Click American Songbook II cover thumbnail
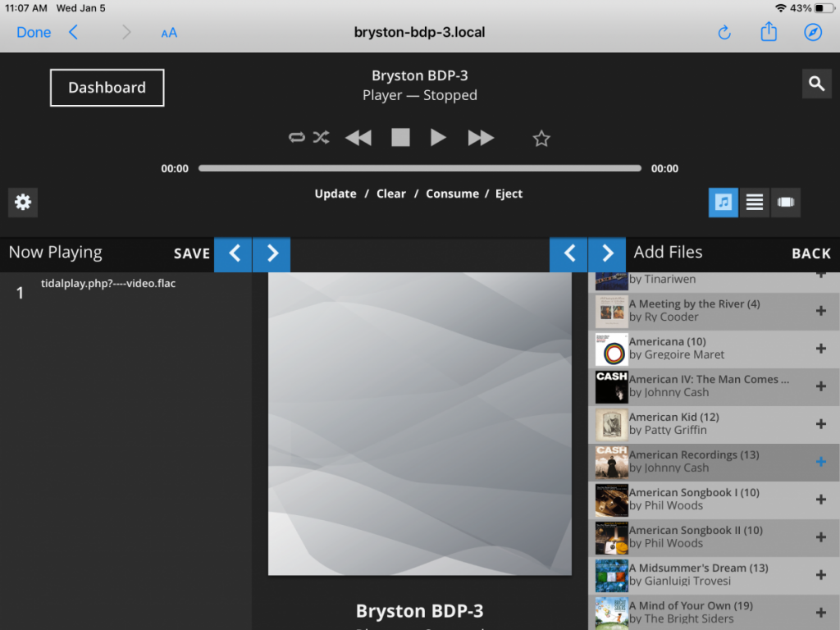Screen dimensions: 840x630 [612, 538]
